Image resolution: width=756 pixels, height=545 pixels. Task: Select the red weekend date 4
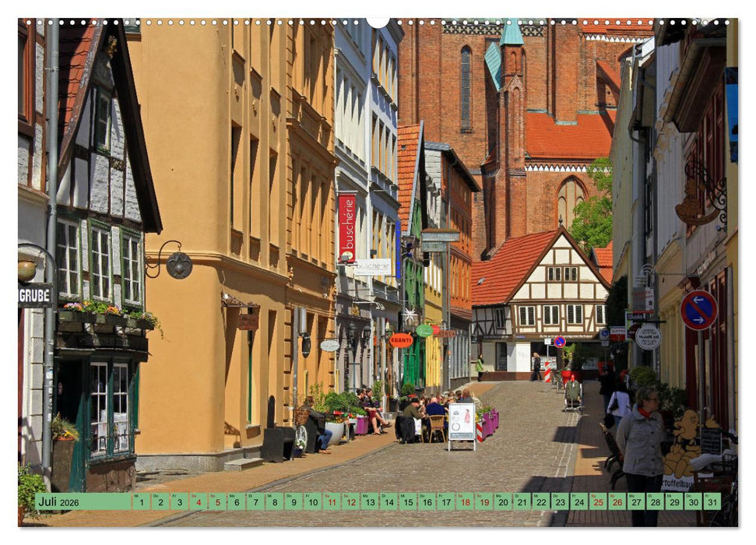point(198,503)
